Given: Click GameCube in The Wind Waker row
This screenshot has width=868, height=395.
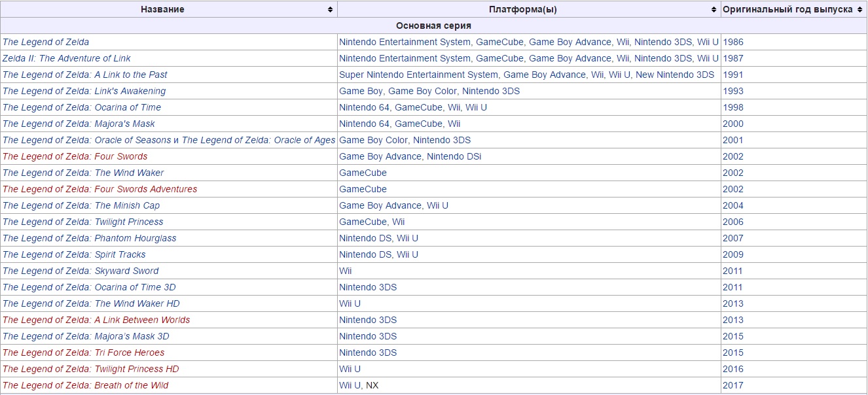Looking at the screenshot, I should point(363,173).
